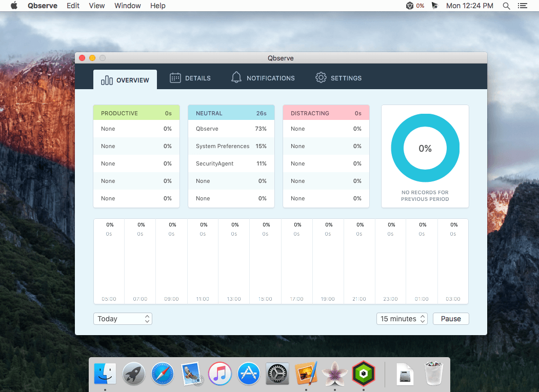Screen dimensions: 539x392
Task: Open System Preferences gear in Dock
Action: pyautogui.click(x=278, y=373)
